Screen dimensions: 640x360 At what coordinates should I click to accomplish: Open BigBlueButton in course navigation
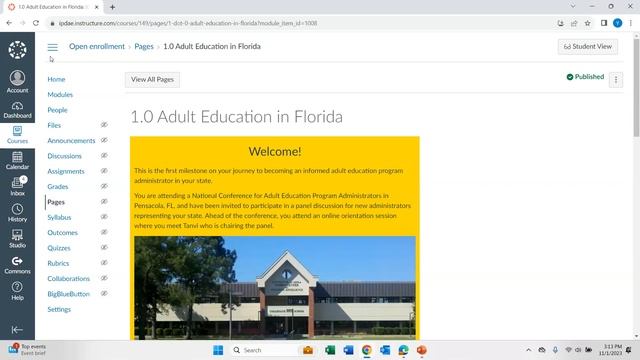[x=69, y=294]
